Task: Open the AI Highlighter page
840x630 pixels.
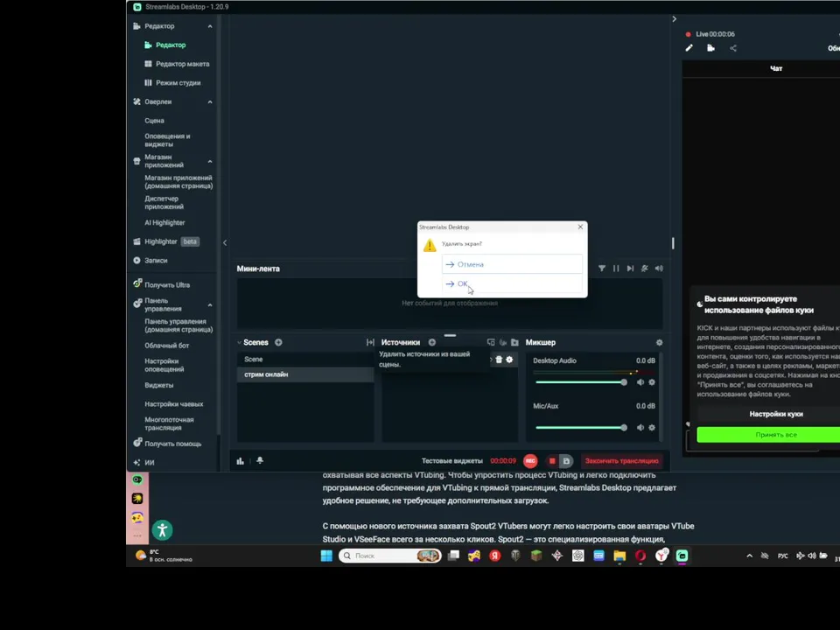Action: 164,222
